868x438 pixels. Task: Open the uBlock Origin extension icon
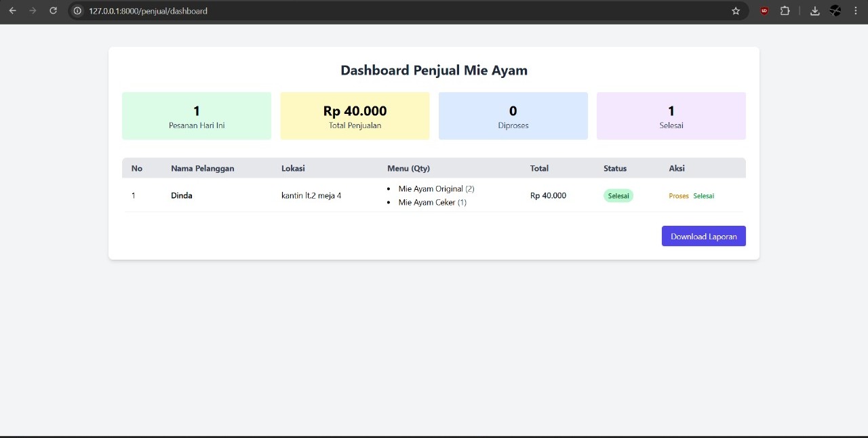[x=764, y=11]
